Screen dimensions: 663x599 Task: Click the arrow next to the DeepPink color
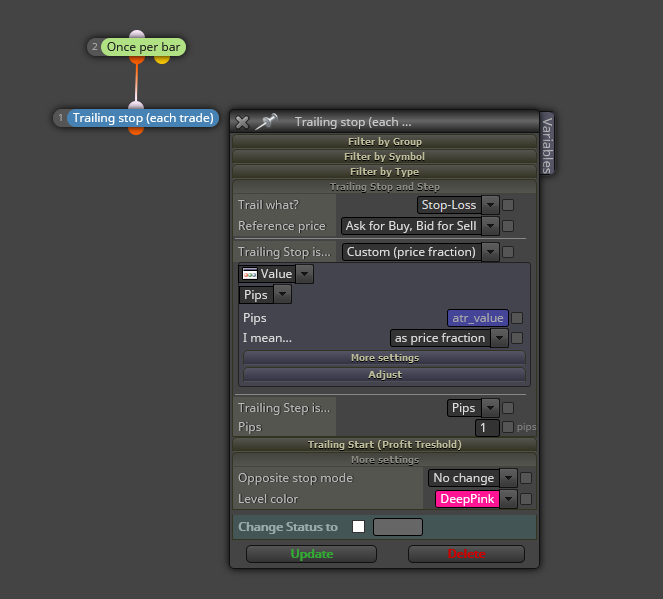508,499
